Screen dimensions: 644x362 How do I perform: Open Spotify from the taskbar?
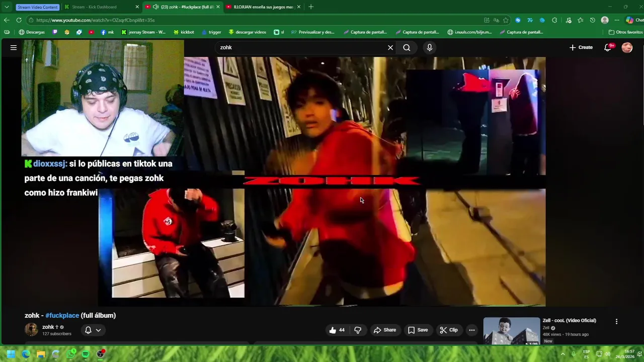point(86,354)
